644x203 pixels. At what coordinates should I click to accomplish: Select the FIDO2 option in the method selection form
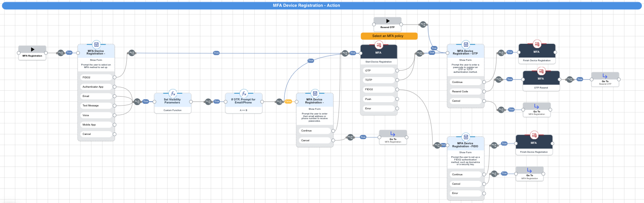click(96, 77)
